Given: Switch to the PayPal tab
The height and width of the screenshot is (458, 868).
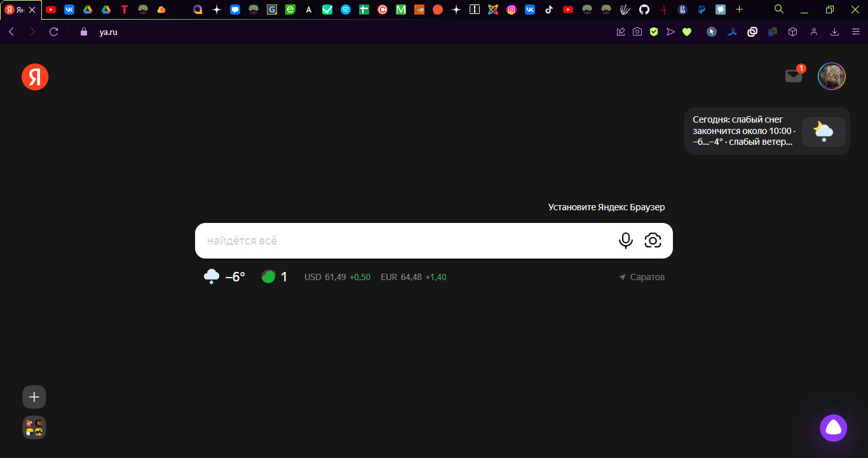Looking at the screenshot, I should click(702, 10).
